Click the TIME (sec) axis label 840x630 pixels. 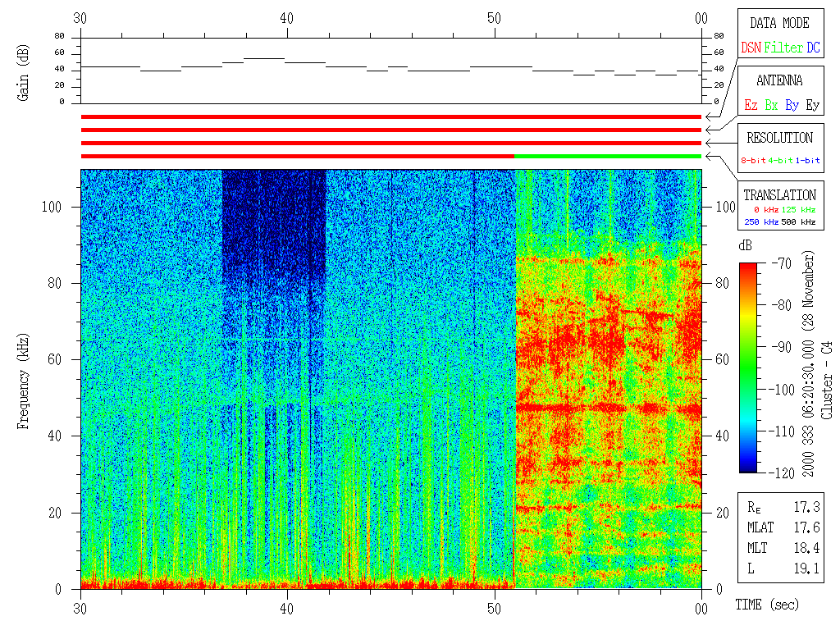(x=765, y=605)
